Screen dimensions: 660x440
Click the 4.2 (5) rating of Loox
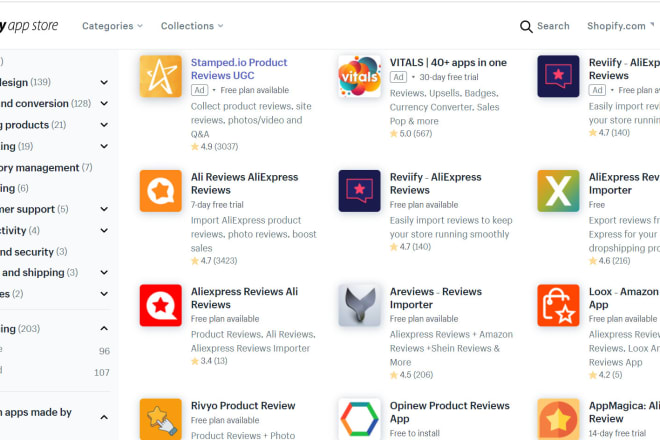tap(605, 375)
